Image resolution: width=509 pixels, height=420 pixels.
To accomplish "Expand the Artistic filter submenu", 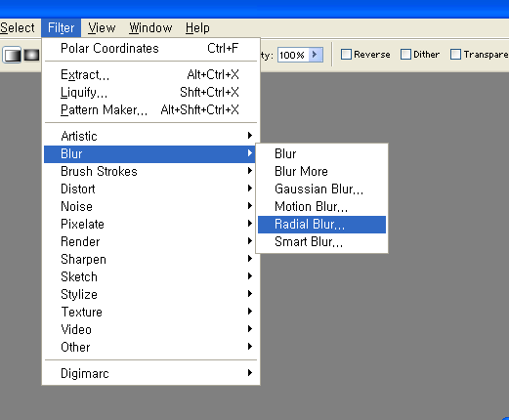I will 150,136.
